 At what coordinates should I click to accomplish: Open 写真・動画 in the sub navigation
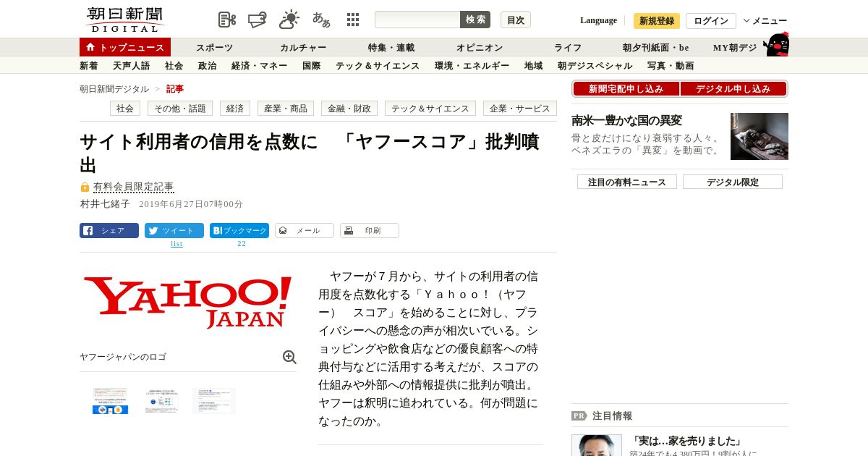point(671,65)
